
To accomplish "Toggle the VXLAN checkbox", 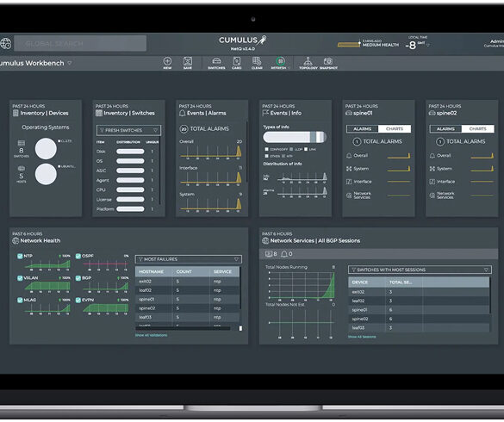I will click(x=20, y=278).
